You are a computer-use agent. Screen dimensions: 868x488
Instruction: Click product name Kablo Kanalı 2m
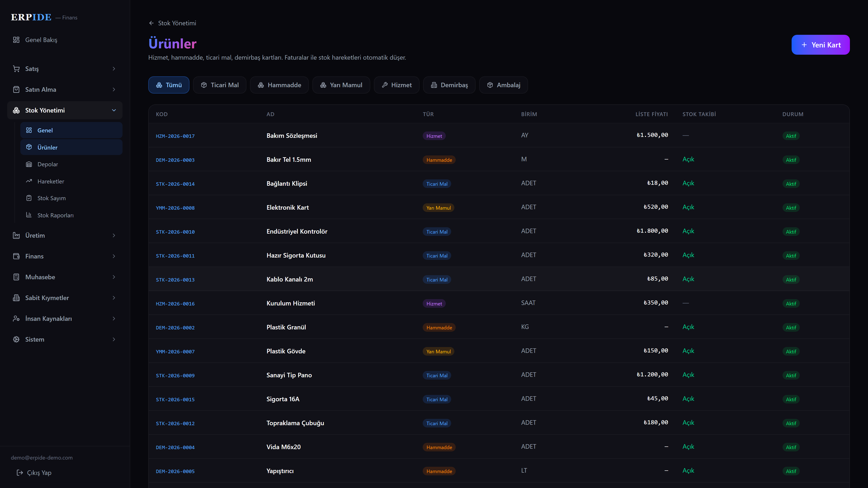(289, 279)
